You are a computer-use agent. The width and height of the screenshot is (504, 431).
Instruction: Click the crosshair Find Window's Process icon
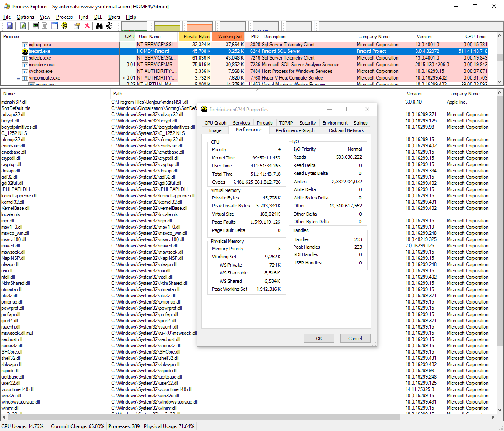[109, 26]
